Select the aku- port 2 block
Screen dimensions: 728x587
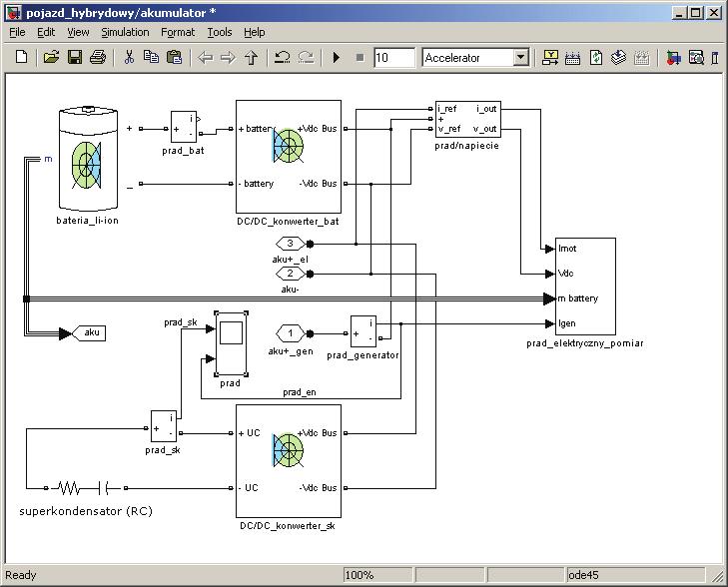pyautogui.click(x=291, y=274)
